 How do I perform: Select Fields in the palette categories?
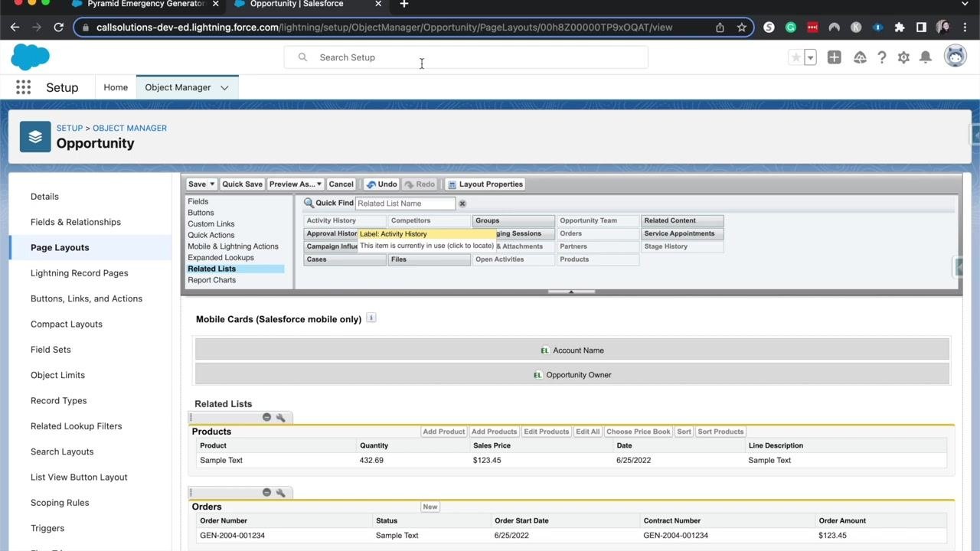(x=198, y=201)
